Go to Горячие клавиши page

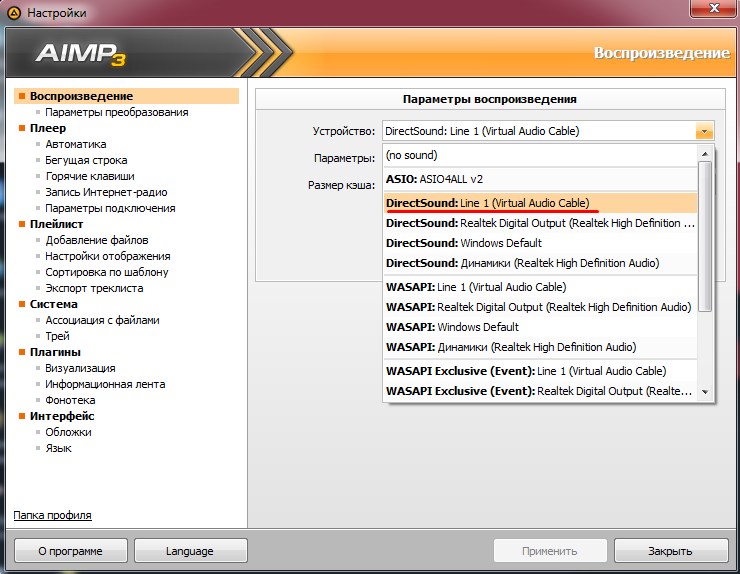(x=90, y=176)
